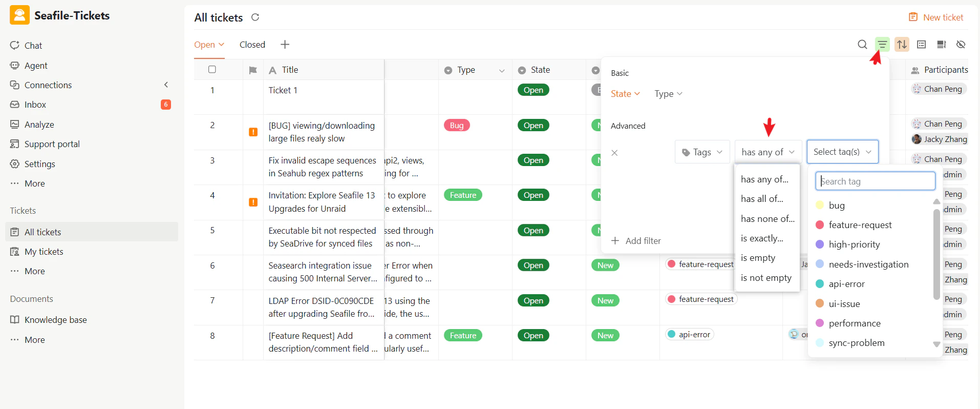Choose 'has none of...' operator option
Screen dimensions: 980x409
click(767, 218)
